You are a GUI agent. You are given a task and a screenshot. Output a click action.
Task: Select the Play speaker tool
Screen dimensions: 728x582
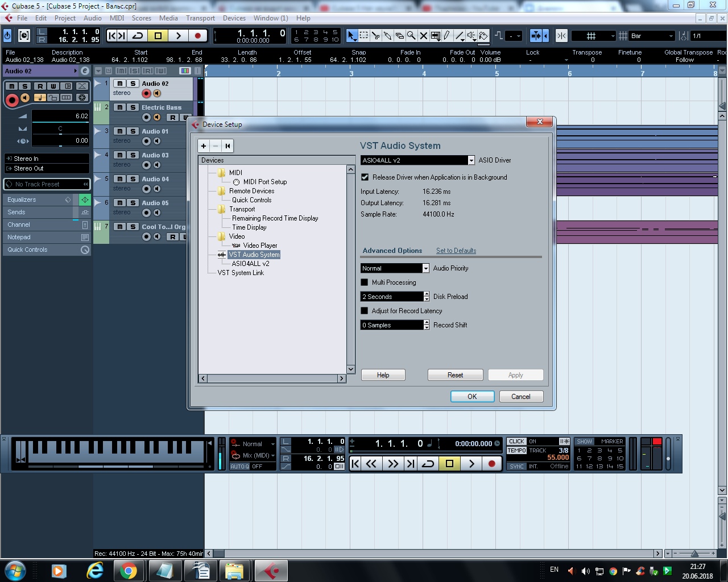[471, 35]
